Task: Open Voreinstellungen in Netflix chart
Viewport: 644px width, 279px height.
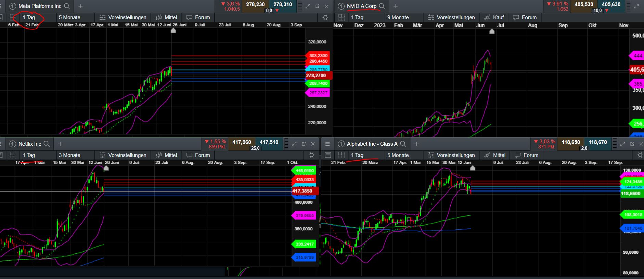Action: tap(123, 155)
